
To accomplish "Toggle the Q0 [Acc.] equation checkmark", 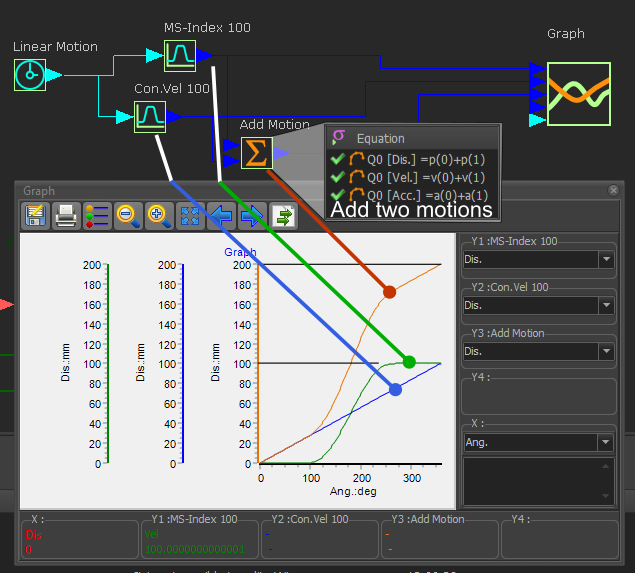I will click(338, 194).
